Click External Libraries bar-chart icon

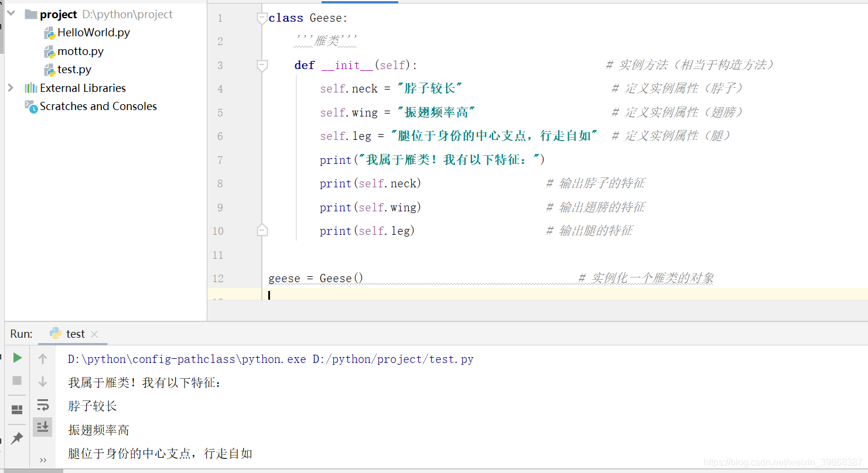coord(30,88)
